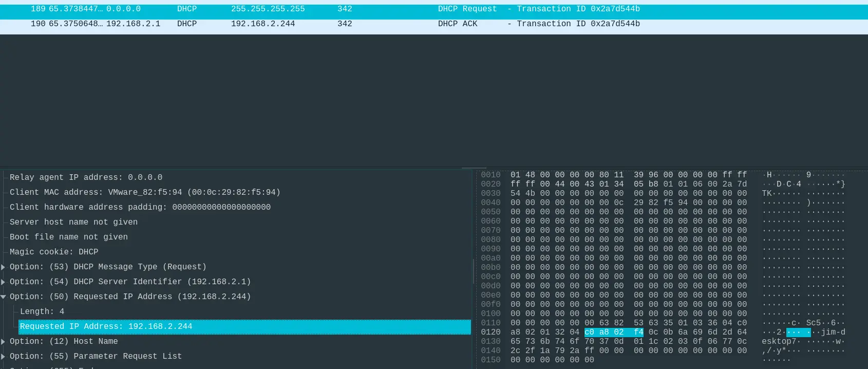Expand Option 55 Parameter Request List
The image size is (868, 369).
tap(3, 356)
